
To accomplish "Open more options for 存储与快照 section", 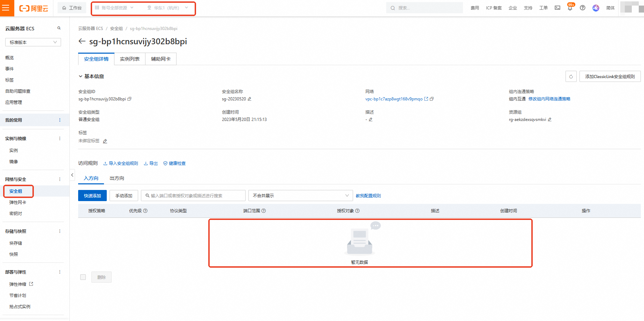I will pyautogui.click(x=60, y=231).
